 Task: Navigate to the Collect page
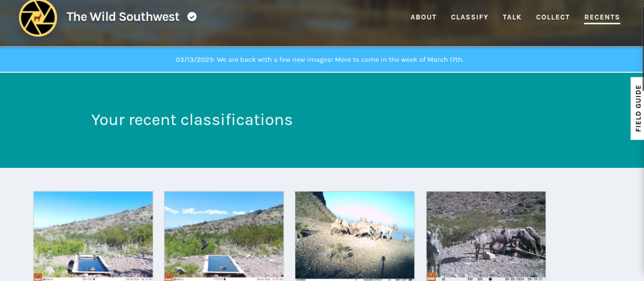[x=552, y=17]
